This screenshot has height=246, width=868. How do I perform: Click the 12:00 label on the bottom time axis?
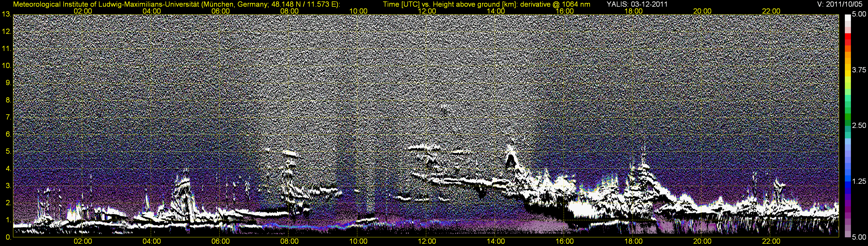click(x=427, y=241)
